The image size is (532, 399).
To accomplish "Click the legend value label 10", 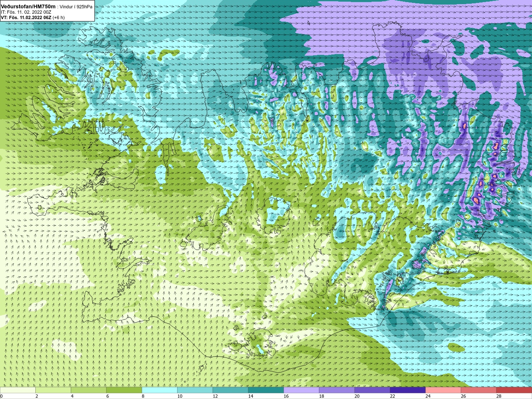I will [180, 396].
